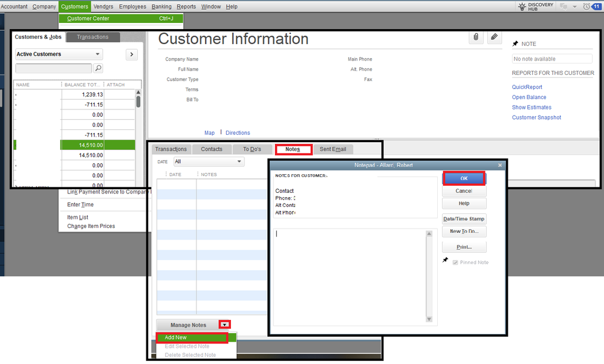The height and width of the screenshot is (364, 604).
Task: Open the Employees menu
Action: click(132, 7)
